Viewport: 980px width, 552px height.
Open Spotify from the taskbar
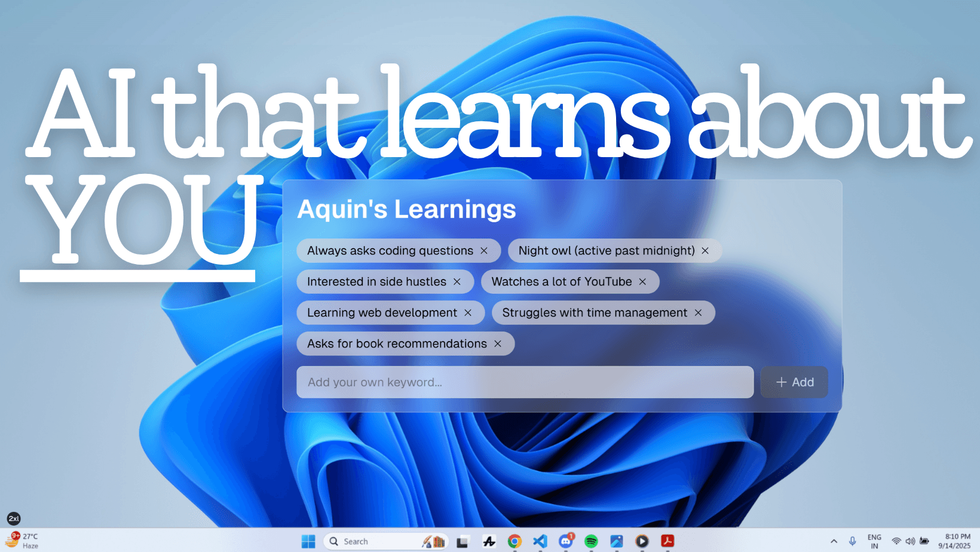pyautogui.click(x=591, y=541)
